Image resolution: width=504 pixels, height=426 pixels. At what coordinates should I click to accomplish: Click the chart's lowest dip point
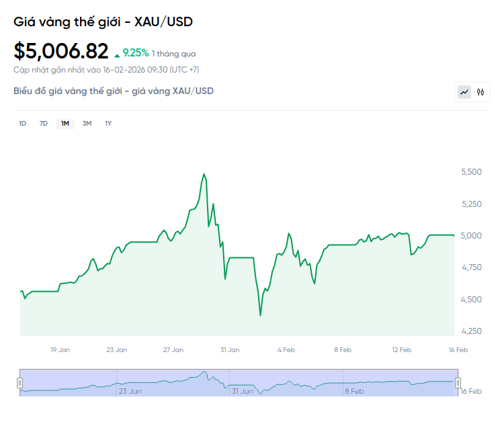click(260, 315)
